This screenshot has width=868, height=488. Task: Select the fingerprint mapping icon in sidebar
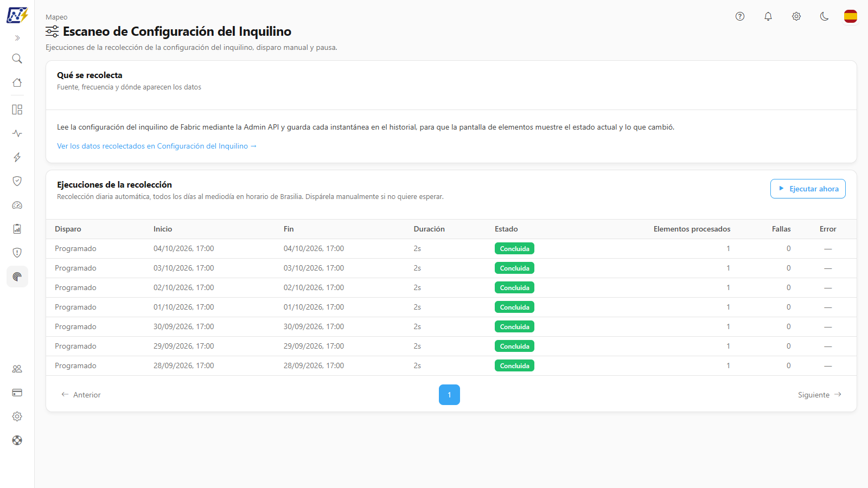(x=17, y=277)
